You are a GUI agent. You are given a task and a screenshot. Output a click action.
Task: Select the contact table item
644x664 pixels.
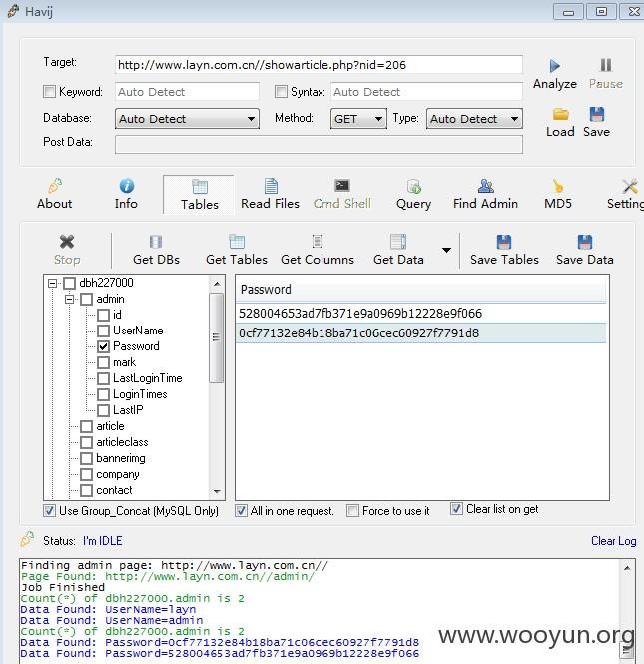point(114,490)
